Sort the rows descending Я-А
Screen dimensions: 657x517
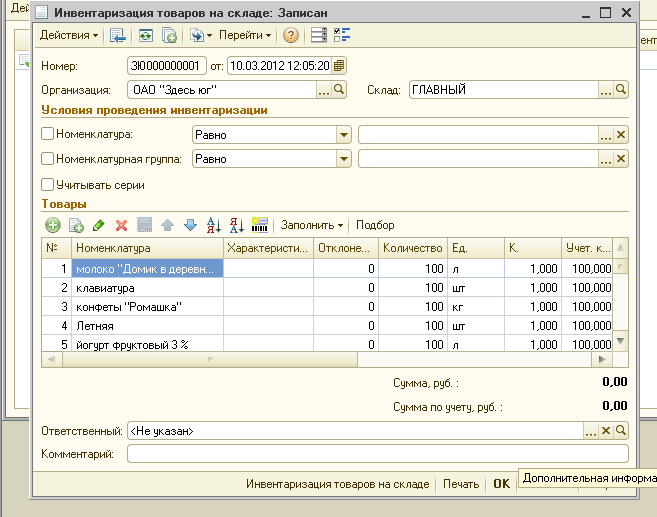coord(236,225)
